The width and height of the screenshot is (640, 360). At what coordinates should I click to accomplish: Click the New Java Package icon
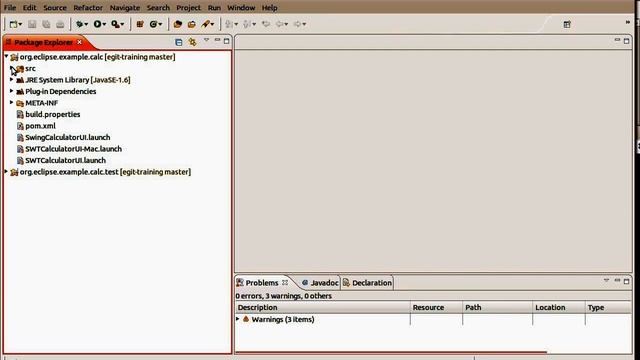coord(140,24)
